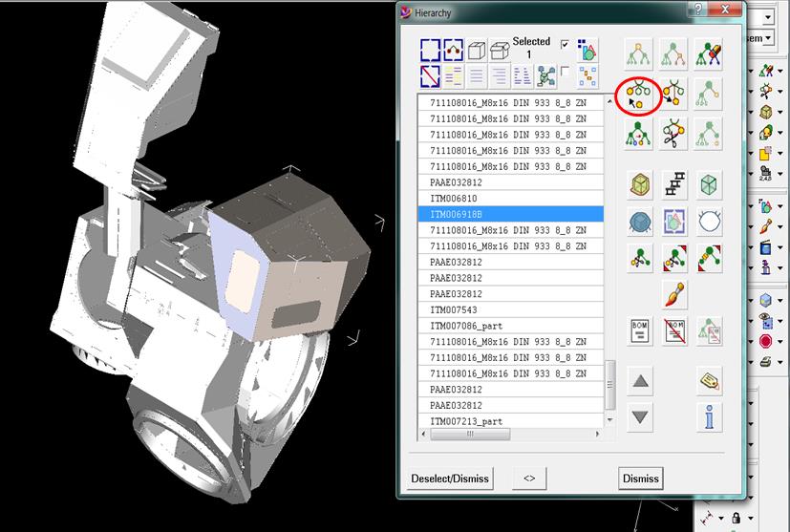
Task: Click the two-column list lines icon
Action: (523, 76)
